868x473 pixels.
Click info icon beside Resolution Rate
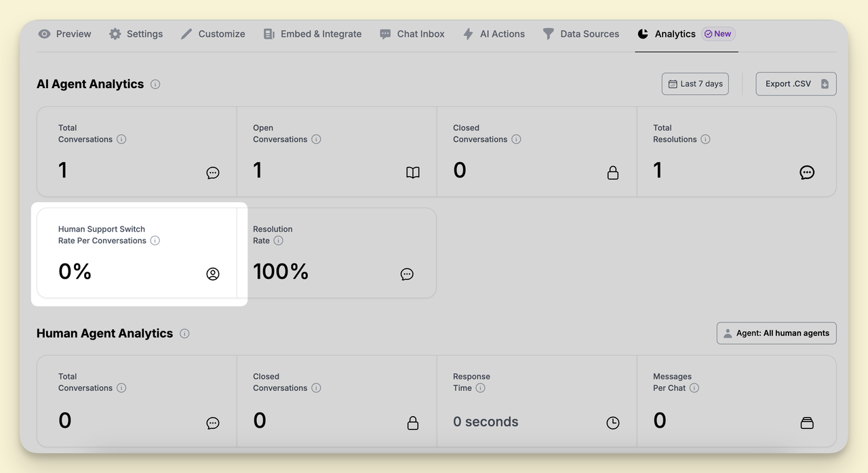[278, 241]
